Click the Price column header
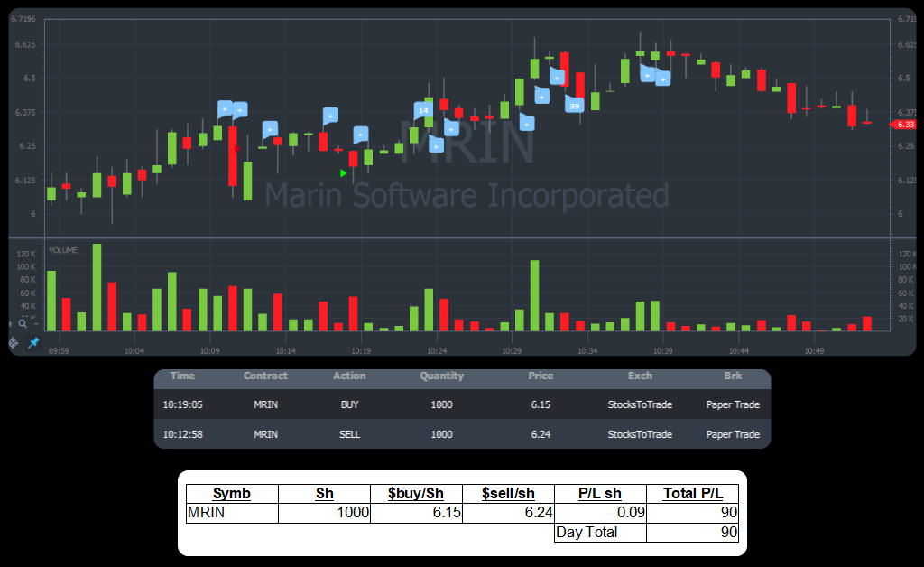Image resolution: width=924 pixels, height=567 pixels. click(541, 376)
